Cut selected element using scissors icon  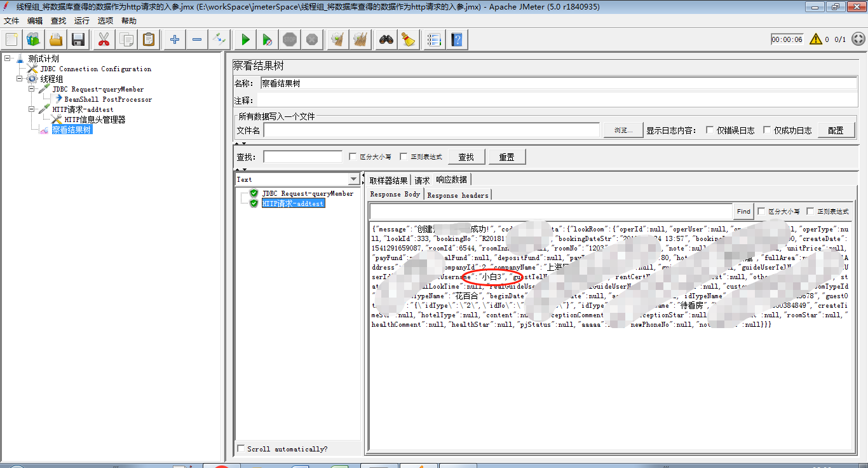point(104,39)
